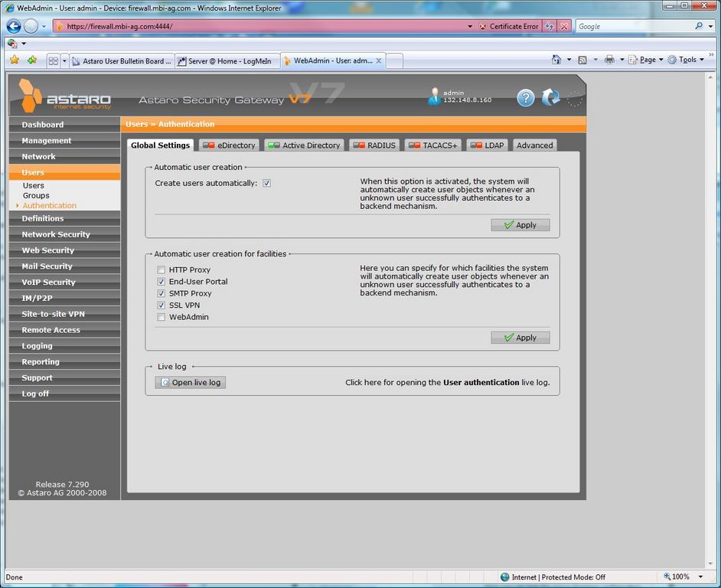Click the address bar Refresh icon
The width and height of the screenshot is (721, 588).
pyautogui.click(x=549, y=26)
